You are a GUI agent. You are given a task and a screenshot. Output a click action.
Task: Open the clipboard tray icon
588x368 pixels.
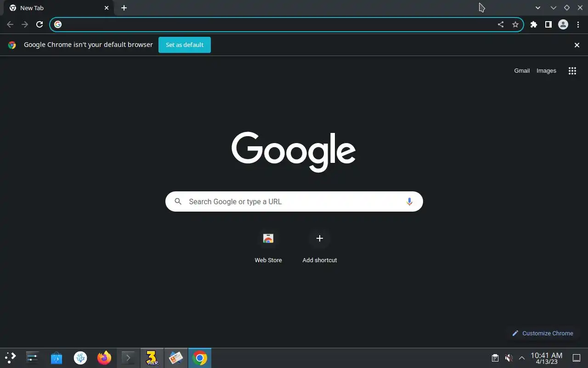tap(495, 358)
